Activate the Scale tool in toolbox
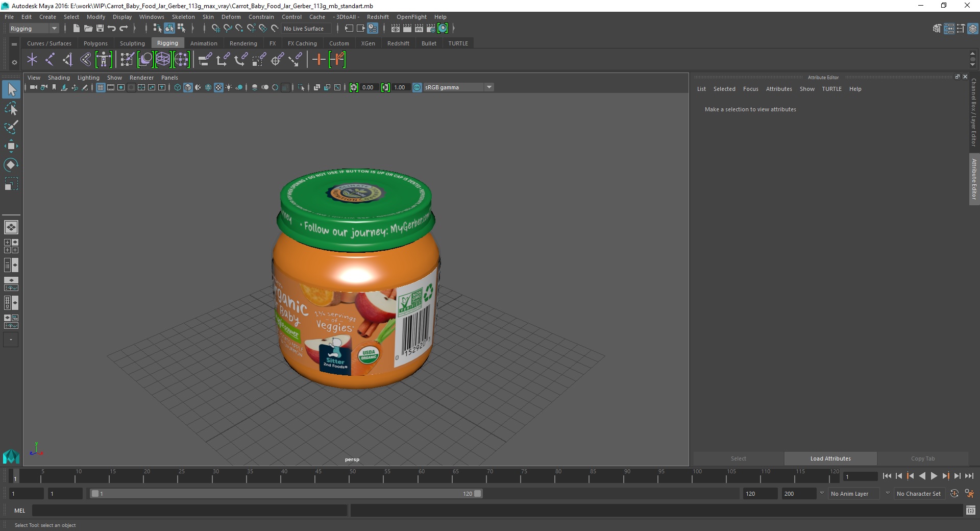The image size is (980, 531). pos(11,184)
